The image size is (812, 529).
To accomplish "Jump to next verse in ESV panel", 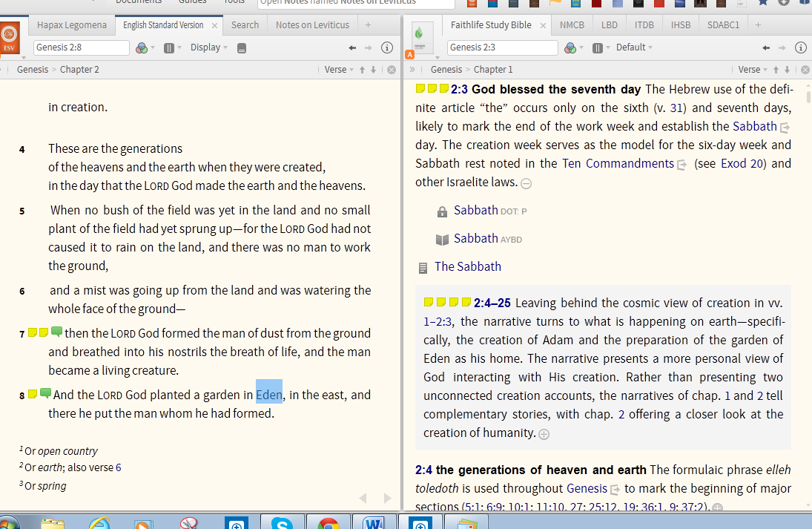I will [373, 70].
